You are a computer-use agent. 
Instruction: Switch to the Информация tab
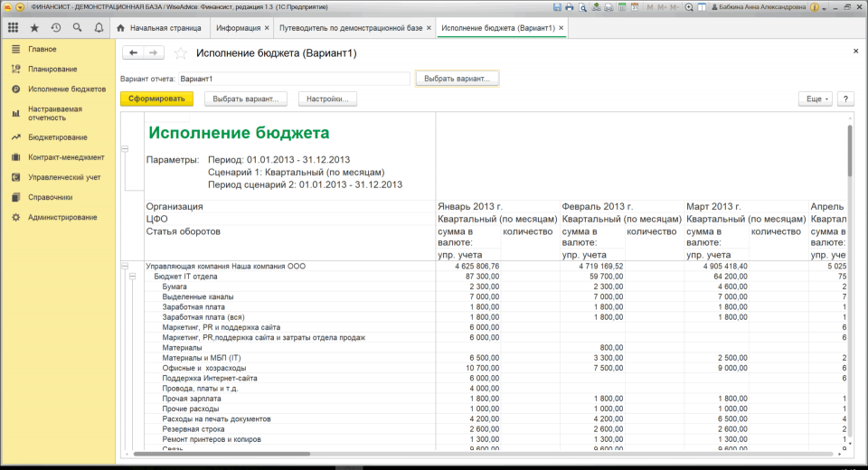pos(239,28)
